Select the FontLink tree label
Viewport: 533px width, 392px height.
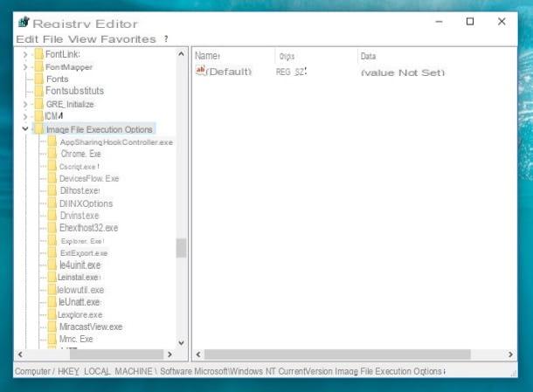[63, 54]
